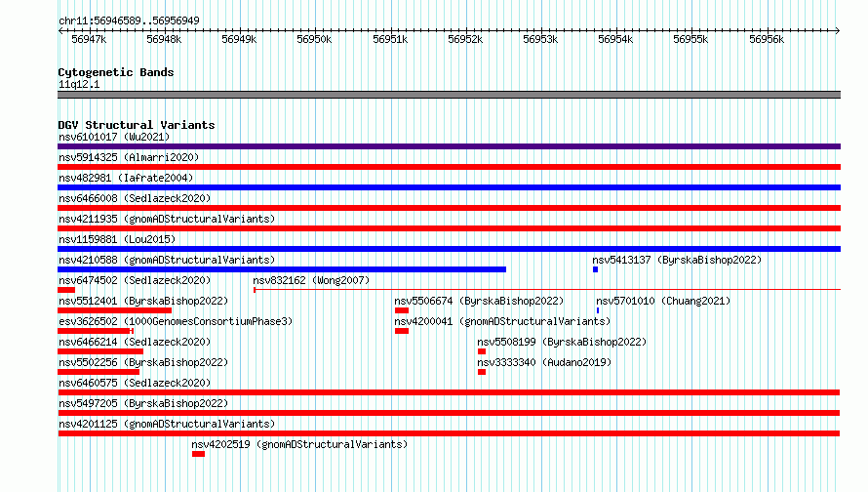
Task: Click the small blue nsv5413137 marker
Action: pos(595,269)
